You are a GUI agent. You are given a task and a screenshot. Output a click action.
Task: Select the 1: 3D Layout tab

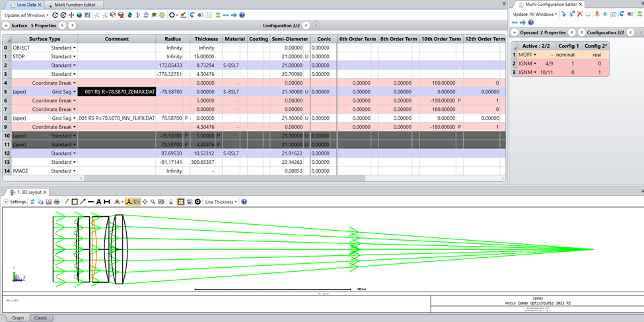pos(28,192)
